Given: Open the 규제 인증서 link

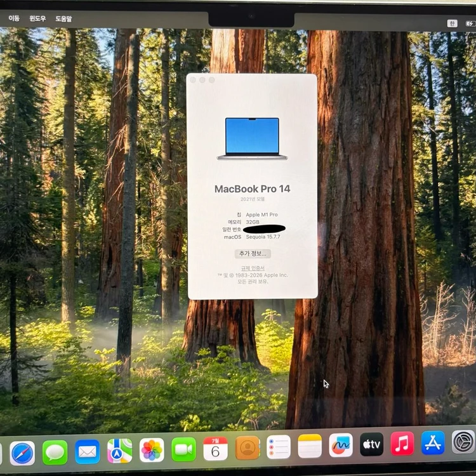Looking at the screenshot, I should [253, 268].
